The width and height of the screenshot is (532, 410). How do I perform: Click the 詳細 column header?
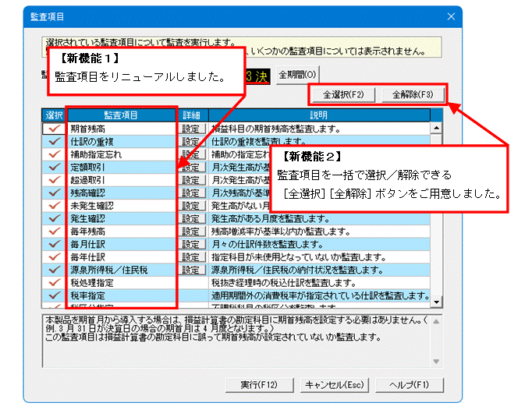point(192,115)
